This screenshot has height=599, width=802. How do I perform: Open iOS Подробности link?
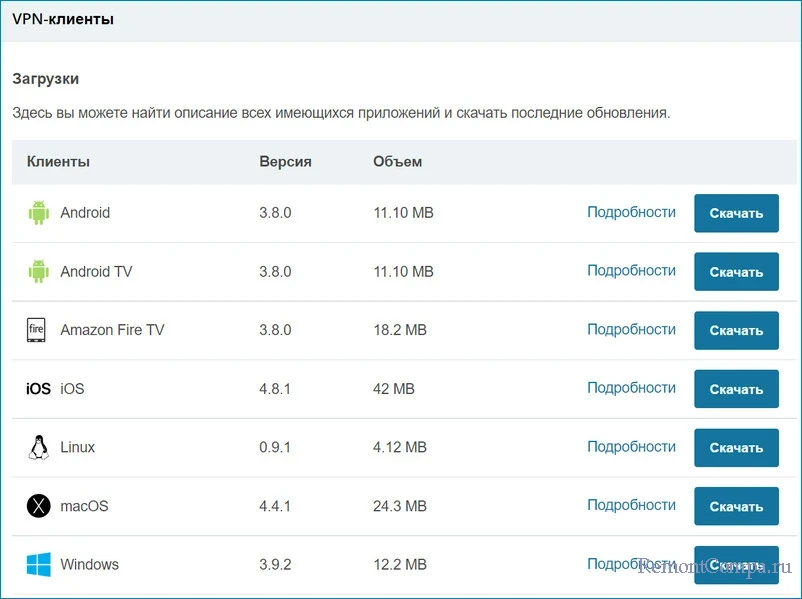coord(631,388)
